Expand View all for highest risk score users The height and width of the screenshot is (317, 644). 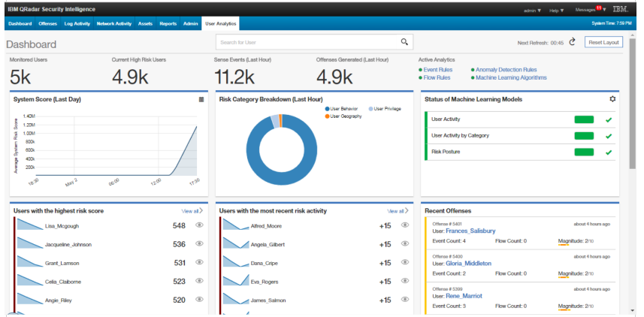pos(192,211)
